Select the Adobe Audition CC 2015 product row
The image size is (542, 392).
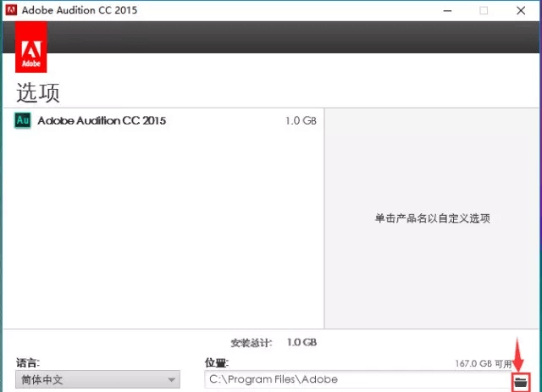point(163,120)
